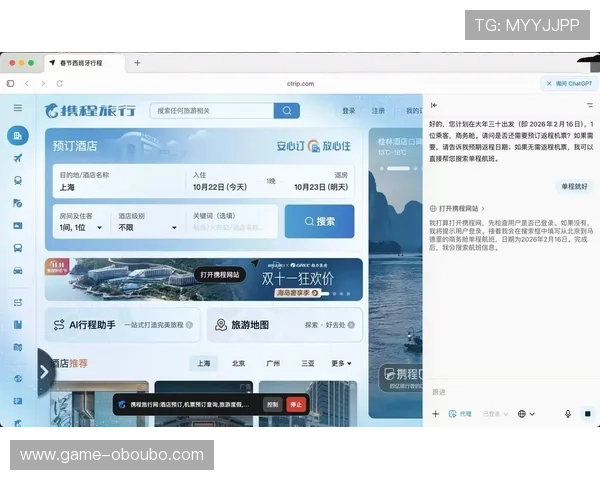Open the hamburger menu in Ctrip sidebar
Image resolution: width=600 pixels, height=480 pixels.
click(18, 108)
